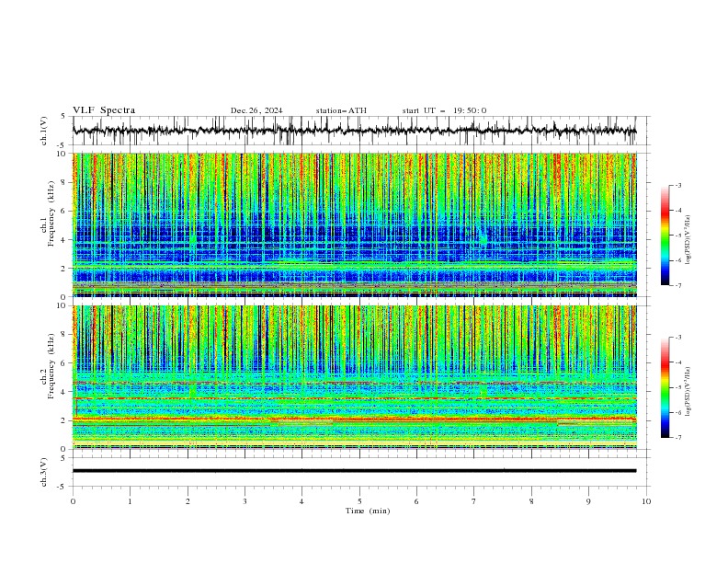This screenshot has height=563, width=728.
Task: Click inside the ch.2 spectrogram panel
Action: coord(355,377)
